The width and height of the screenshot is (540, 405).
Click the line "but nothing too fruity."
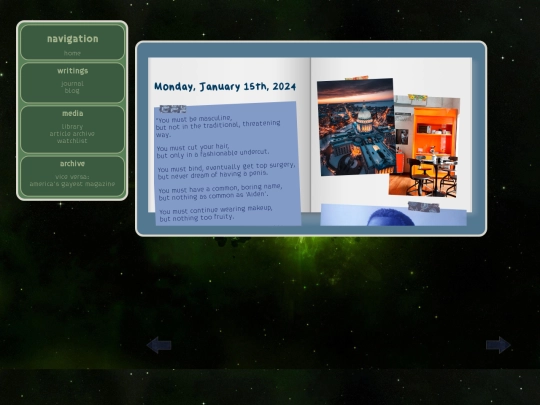[x=197, y=218]
